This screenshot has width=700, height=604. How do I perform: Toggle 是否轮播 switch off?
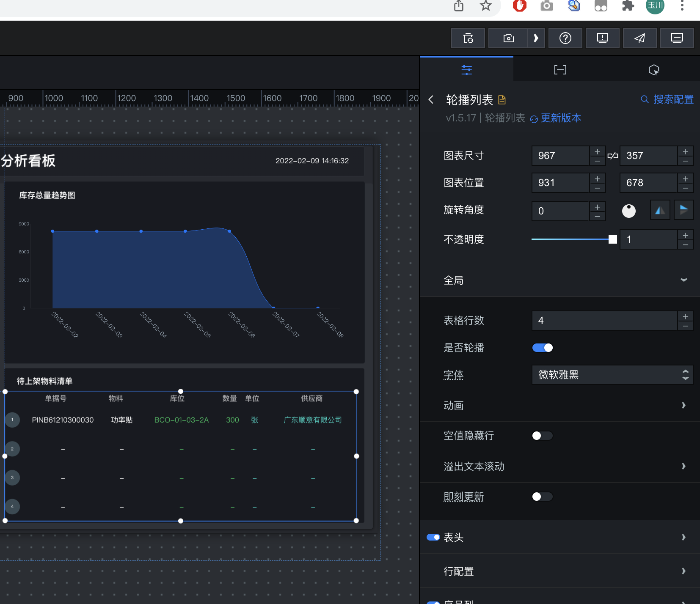(x=543, y=347)
